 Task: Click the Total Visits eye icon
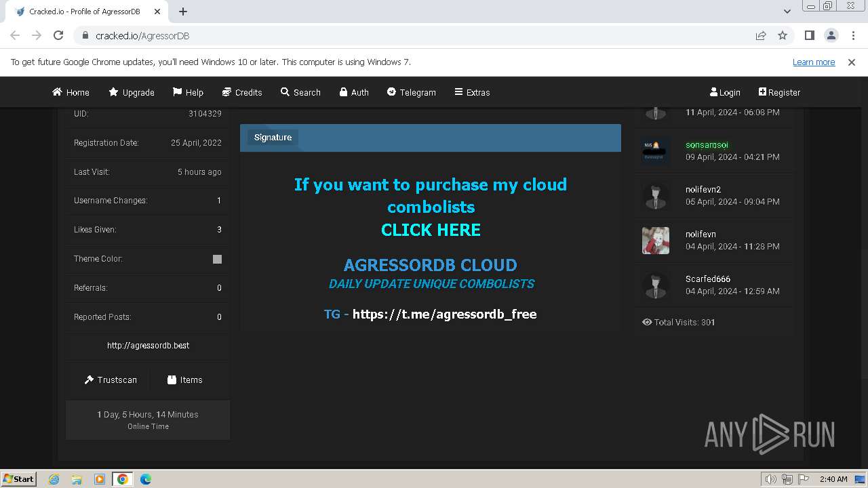(647, 323)
